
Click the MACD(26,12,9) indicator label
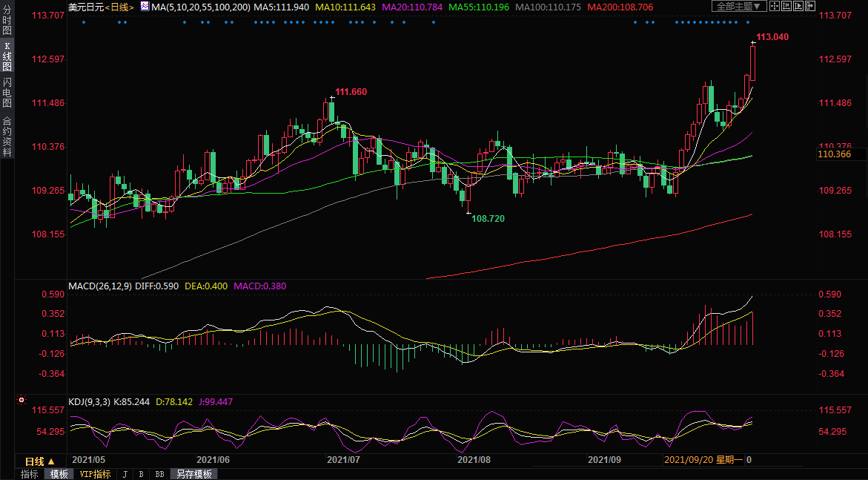[x=99, y=286]
